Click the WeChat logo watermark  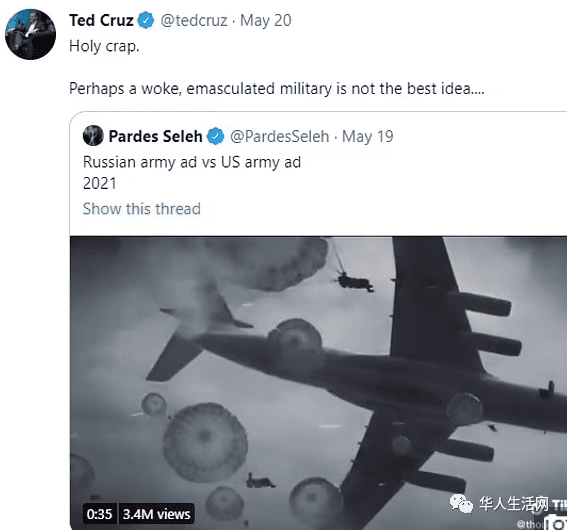(461, 504)
